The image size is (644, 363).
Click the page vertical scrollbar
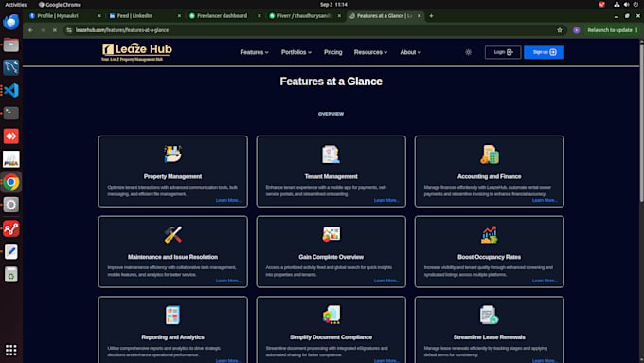tap(641, 121)
